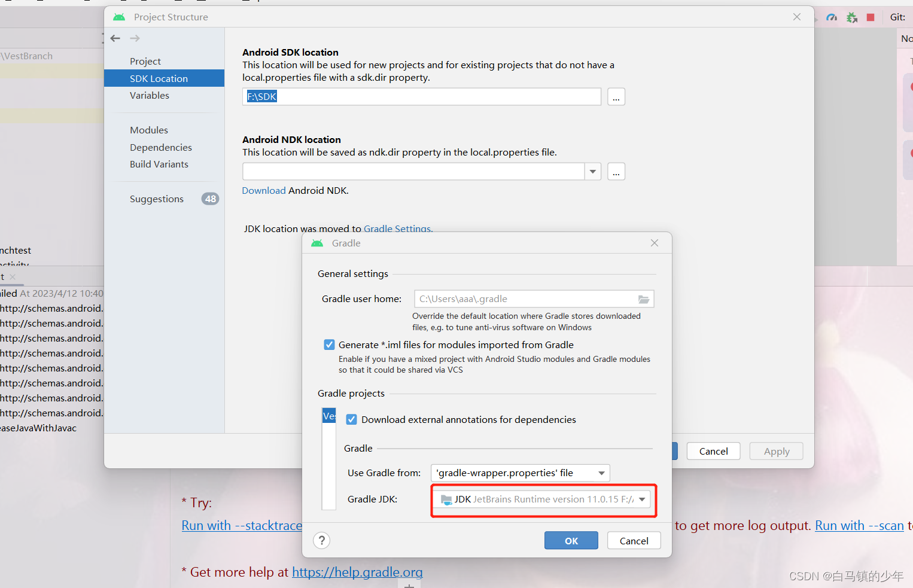Viewport: 913px width, 588px height.
Task: Click the browse button beside Android NDK location
Action: pyautogui.click(x=616, y=172)
